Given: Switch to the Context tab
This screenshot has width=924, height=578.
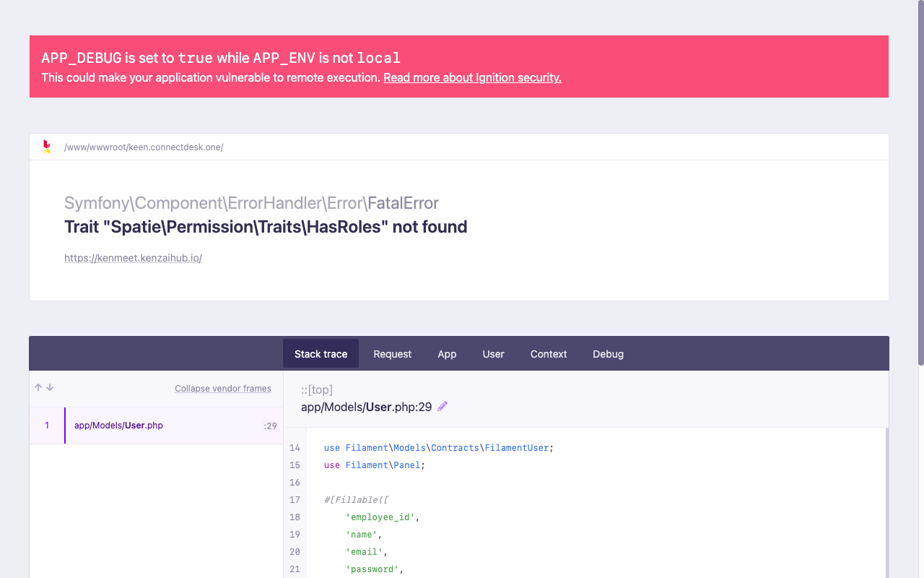Looking at the screenshot, I should pyautogui.click(x=549, y=353).
